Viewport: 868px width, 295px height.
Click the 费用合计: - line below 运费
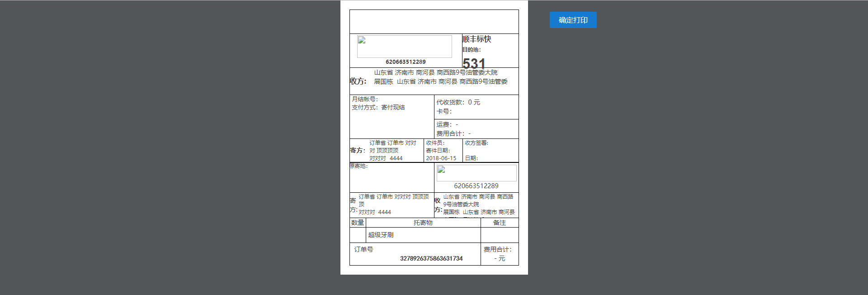[x=453, y=134]
